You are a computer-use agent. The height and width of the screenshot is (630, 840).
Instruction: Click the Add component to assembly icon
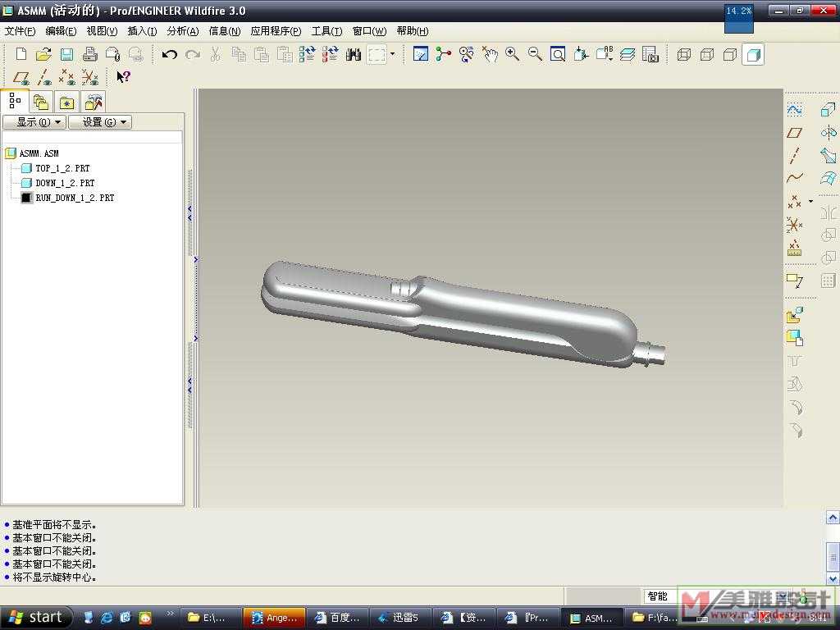click(x=794, y=315)
